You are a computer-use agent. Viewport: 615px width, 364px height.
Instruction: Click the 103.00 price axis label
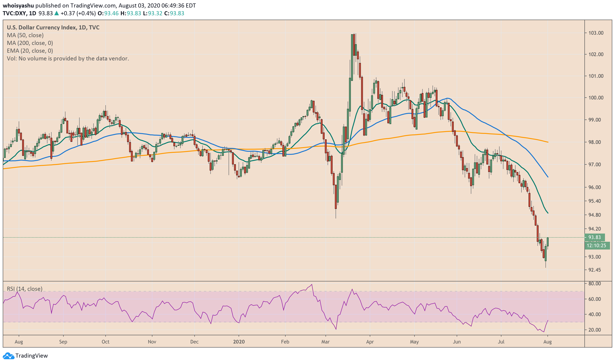click(x=596, y=33)
